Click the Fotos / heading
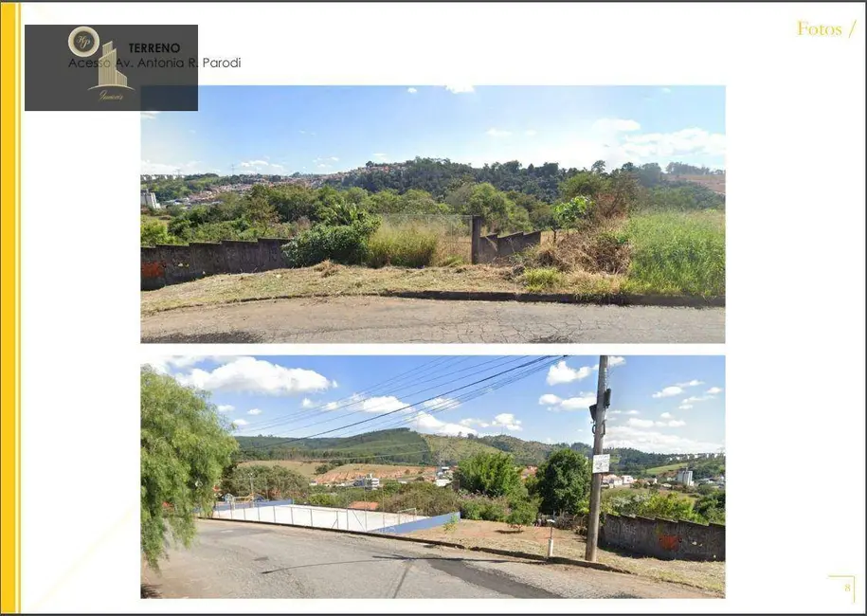The image size is (867, 616). [x=826, y=28]
